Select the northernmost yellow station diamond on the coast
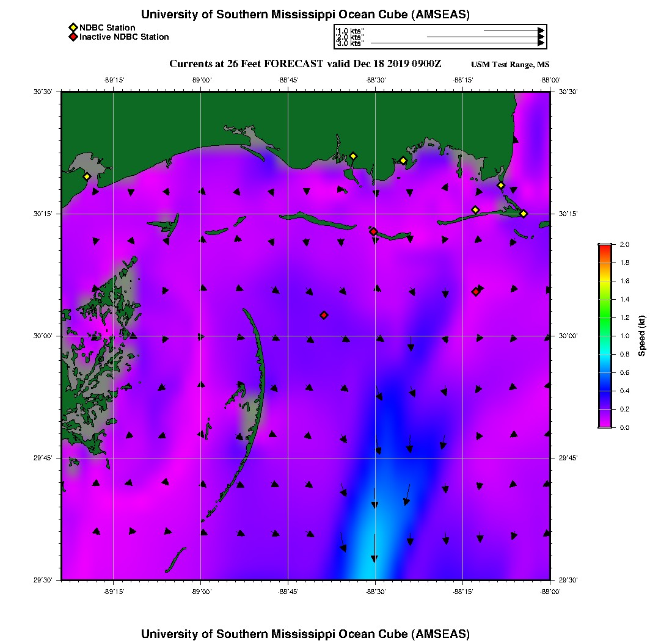The height and width of the screenshot is (641, 672). [352, 156]
